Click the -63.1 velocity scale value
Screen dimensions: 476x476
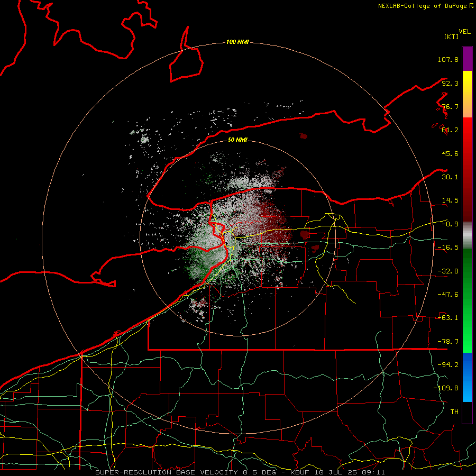[448, 318]
